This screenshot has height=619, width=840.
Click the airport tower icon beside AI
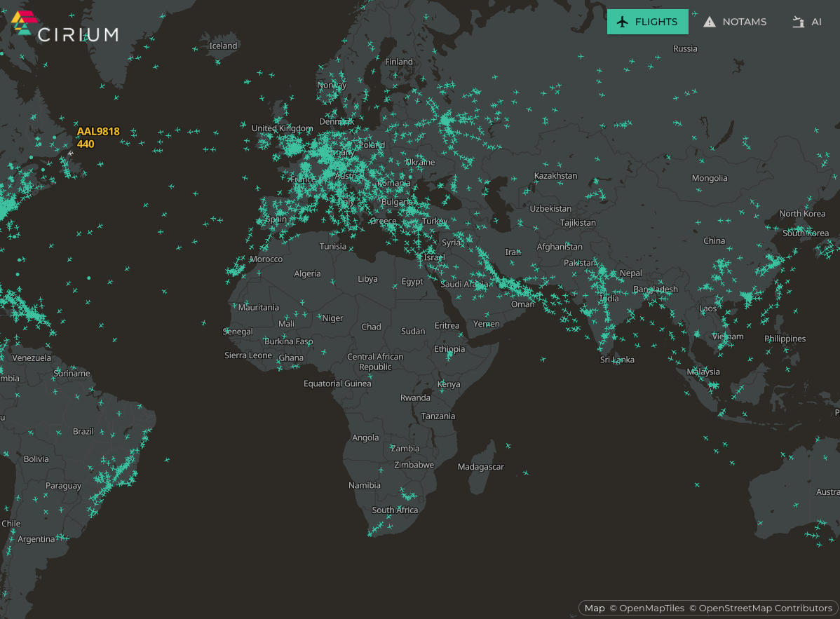coord(798,22)
